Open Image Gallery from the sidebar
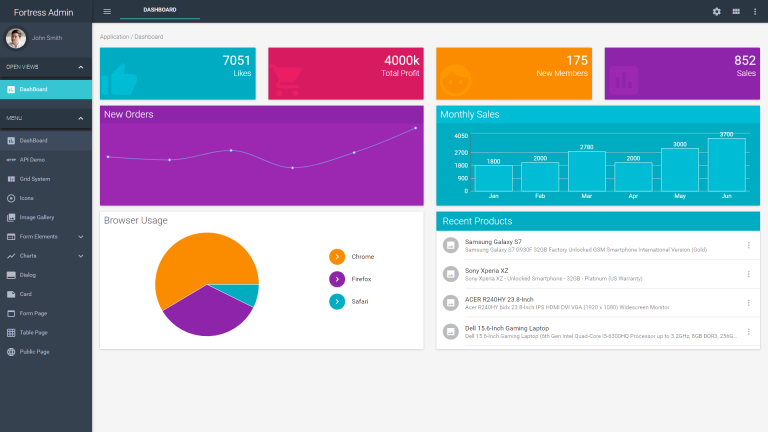 pos(36,217)
